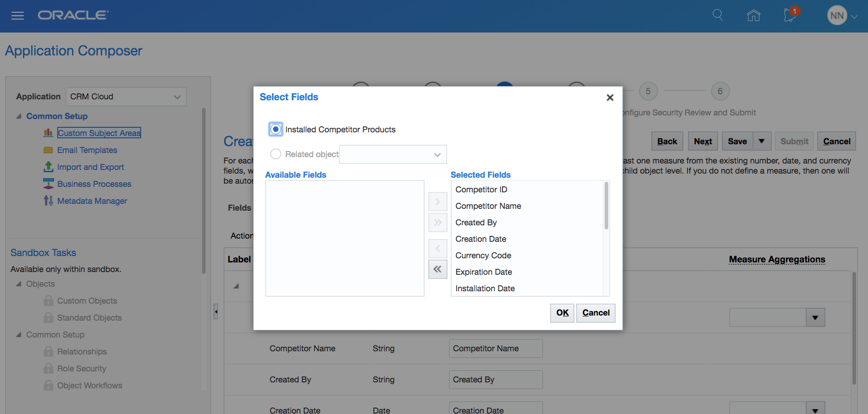
Task: Collapse the Common Setup tree node
Action: pos(19,116)
